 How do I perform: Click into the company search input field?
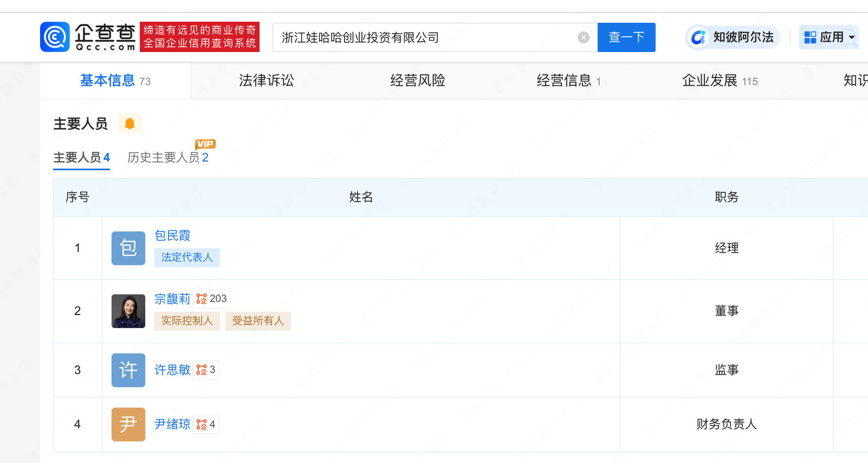pos(423,37)
